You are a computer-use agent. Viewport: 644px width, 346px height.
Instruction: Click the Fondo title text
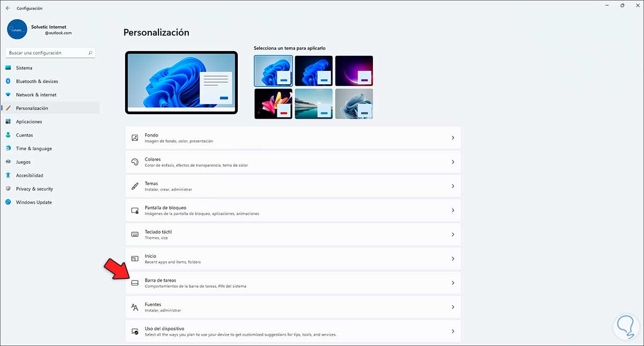click(x=151, y=135)
